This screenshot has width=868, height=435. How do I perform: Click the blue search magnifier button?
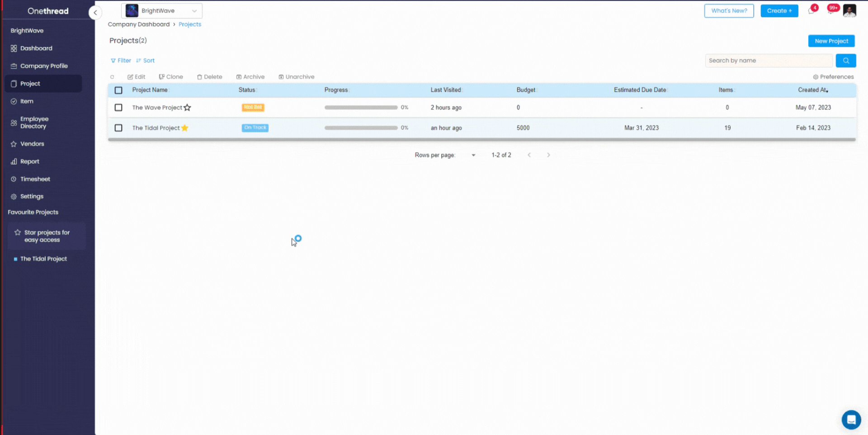845,61
